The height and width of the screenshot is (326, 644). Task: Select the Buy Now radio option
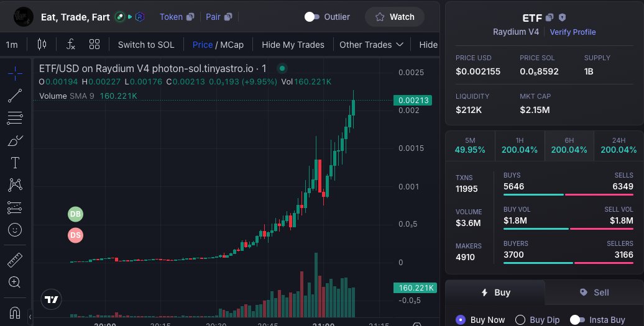coord(461,320)
